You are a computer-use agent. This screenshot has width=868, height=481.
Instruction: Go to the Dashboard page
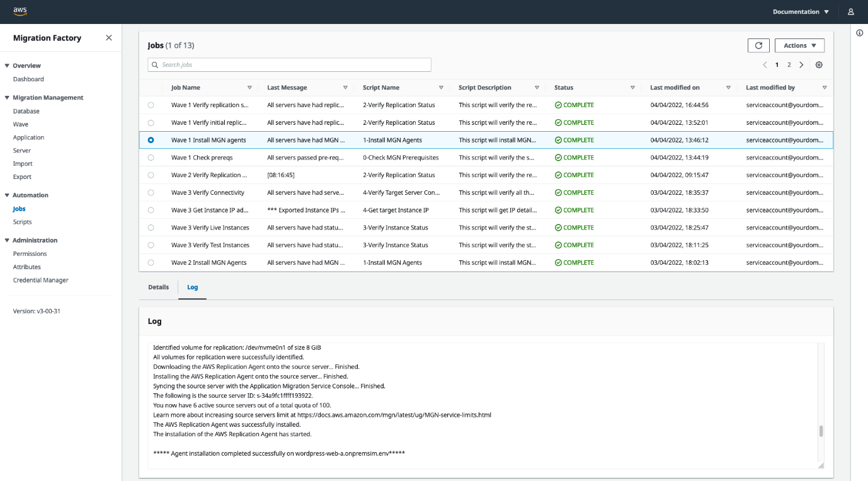(28, 79)
